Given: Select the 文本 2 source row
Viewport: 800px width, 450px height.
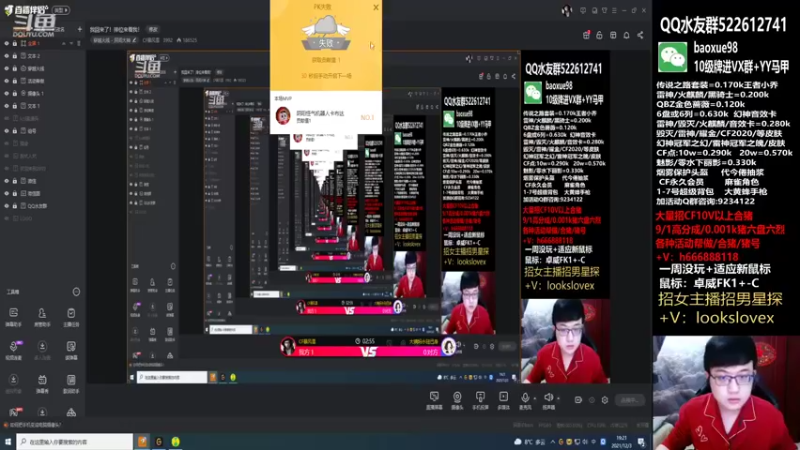Looking at the screenshot, I should coord(42,56).
